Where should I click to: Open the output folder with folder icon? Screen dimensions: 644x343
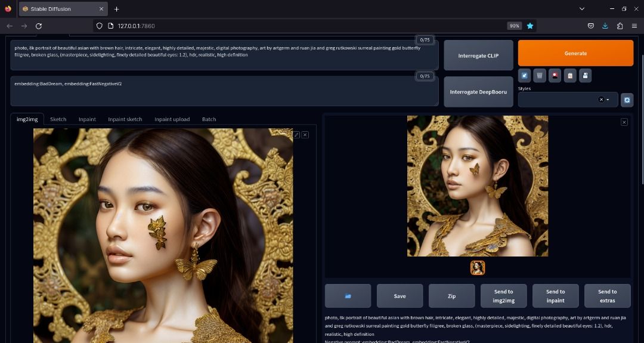click(348, 296)
